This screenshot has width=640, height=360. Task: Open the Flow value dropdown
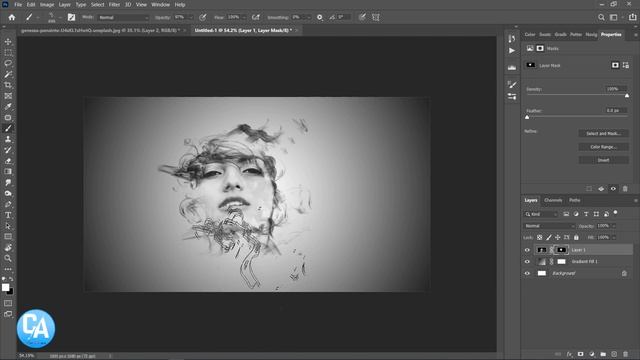[x=244, y=18]
